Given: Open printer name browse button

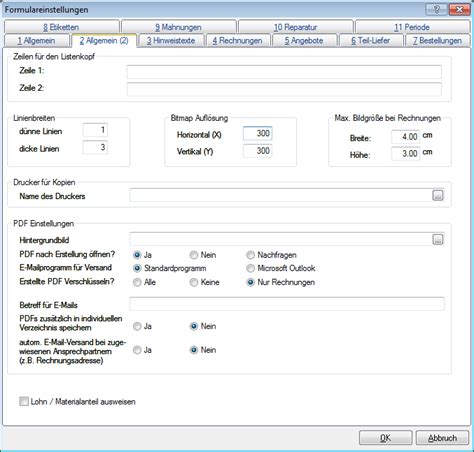Looking at the screenshot, I should [x=438, y=195].
